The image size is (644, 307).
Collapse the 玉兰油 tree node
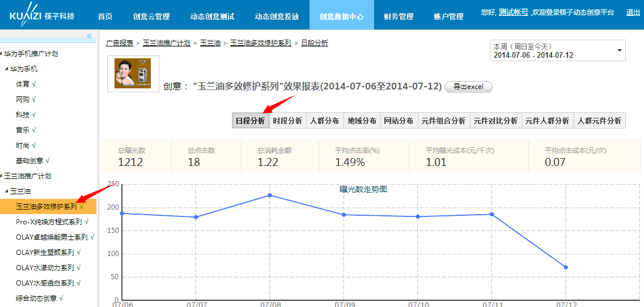(7, 191)
